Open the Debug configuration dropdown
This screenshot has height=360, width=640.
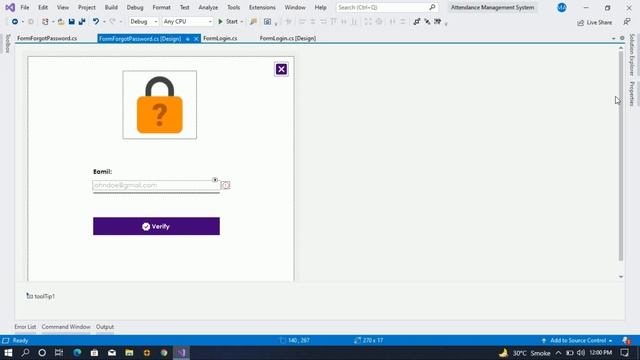tap(144, 22)
